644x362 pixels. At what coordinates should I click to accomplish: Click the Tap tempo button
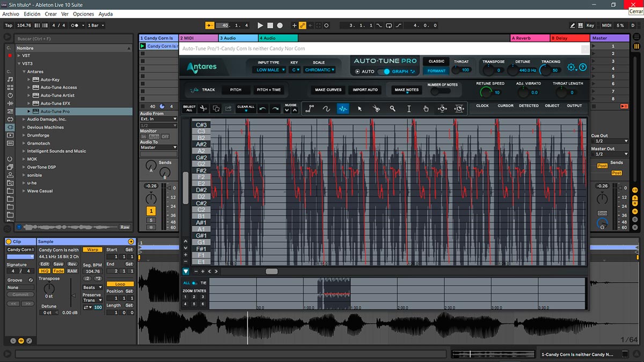[x=9, y=25]
